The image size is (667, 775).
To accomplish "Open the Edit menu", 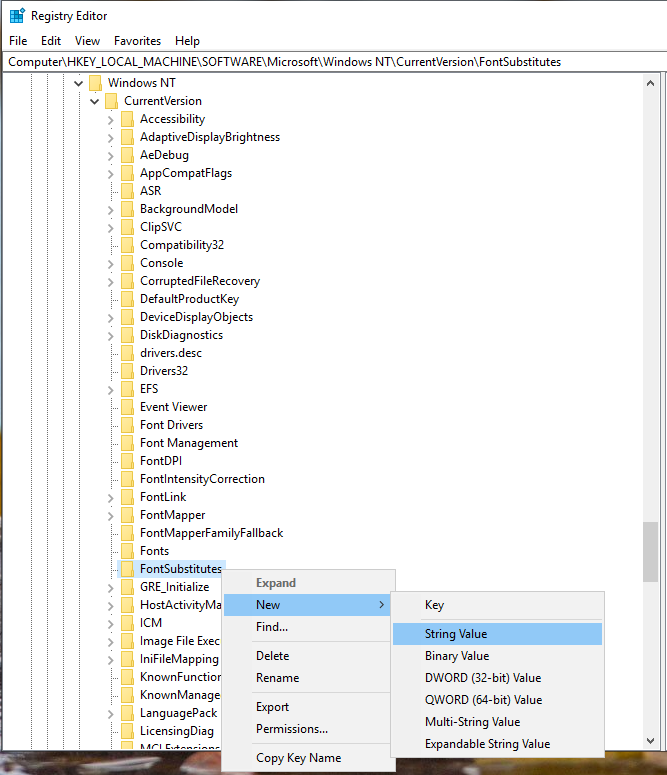I will (x=51, y=41).
